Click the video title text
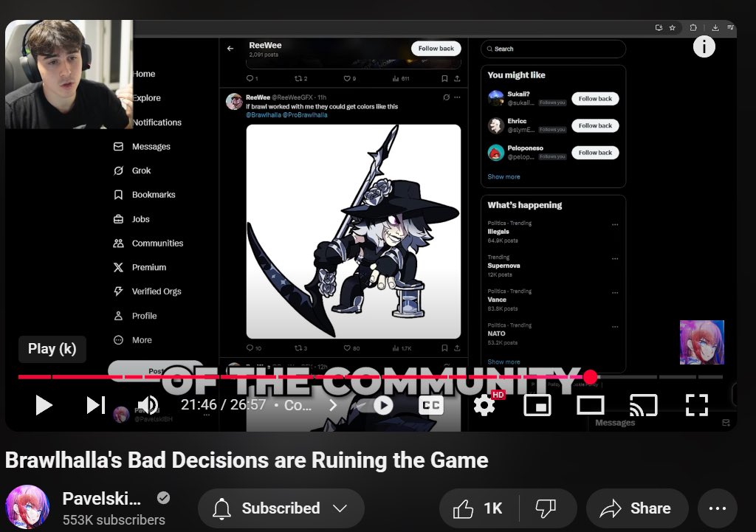Image resolution: width=756 pixels, height=532 pixels. [x=247, y=460]
